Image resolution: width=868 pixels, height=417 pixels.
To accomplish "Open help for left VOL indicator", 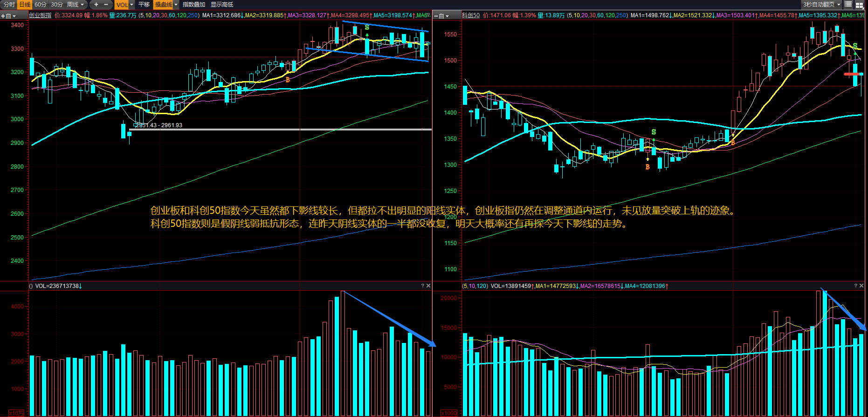I will 422,286.
